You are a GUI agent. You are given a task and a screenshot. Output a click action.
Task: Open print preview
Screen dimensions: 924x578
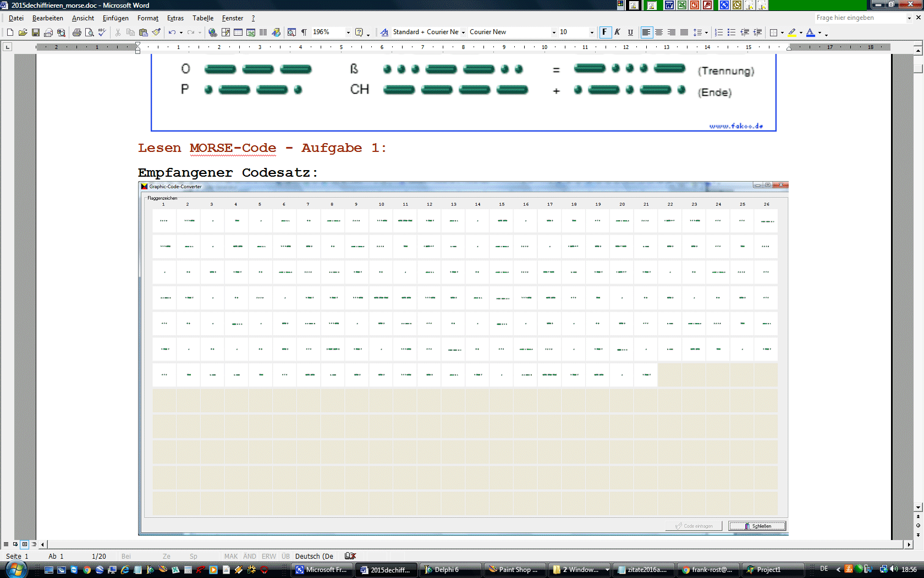pos(89,32)
